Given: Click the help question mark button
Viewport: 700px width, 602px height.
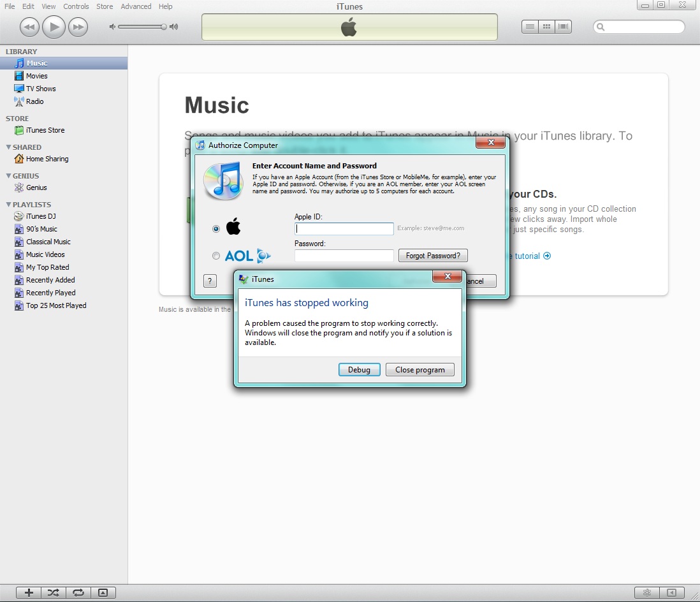Looking at the screenshot, I should 210,281.
